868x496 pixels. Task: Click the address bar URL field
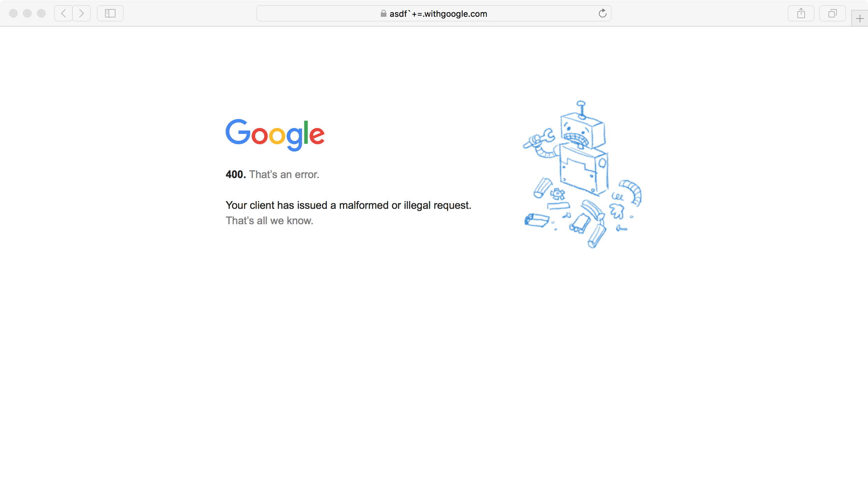[434, 13]
